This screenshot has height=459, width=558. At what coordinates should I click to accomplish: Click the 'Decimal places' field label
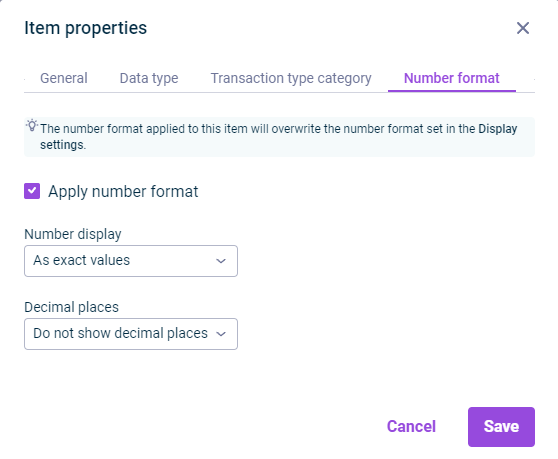[71, 307]
